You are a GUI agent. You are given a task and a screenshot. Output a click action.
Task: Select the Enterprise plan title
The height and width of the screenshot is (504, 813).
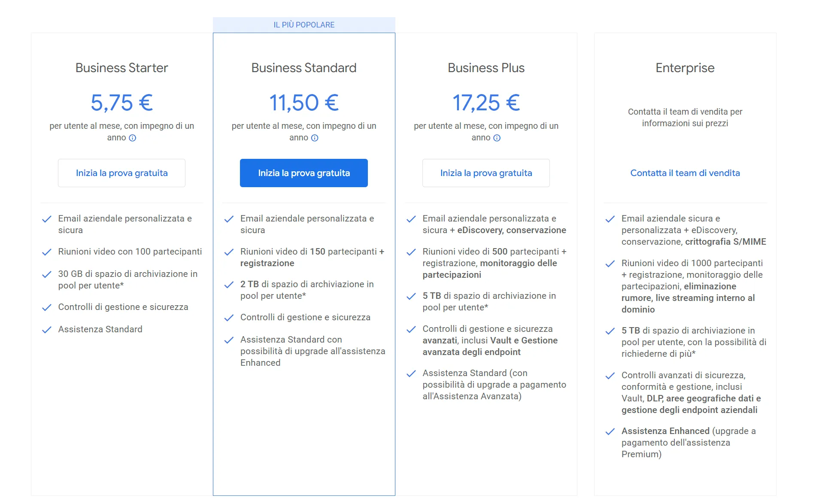[x=685, y=67]
